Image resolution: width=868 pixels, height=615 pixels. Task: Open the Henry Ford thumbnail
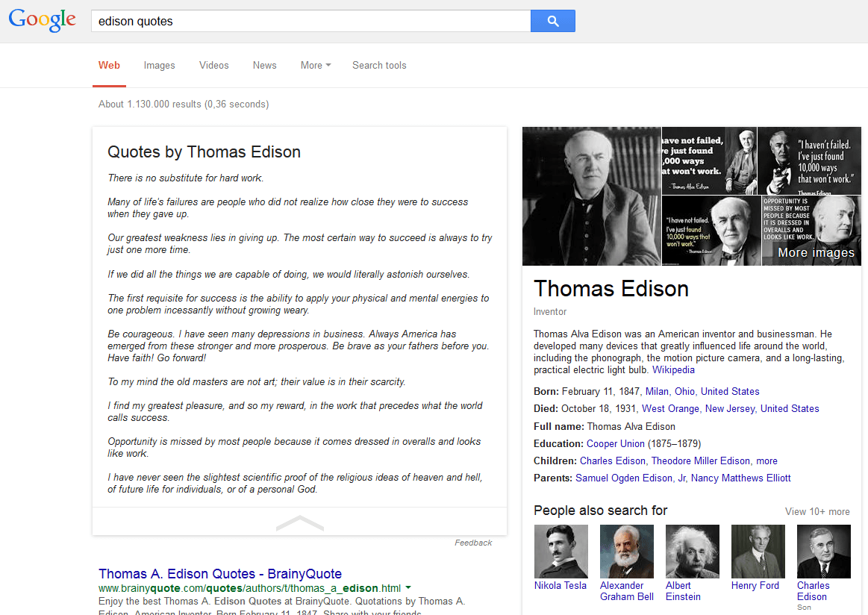757,551
